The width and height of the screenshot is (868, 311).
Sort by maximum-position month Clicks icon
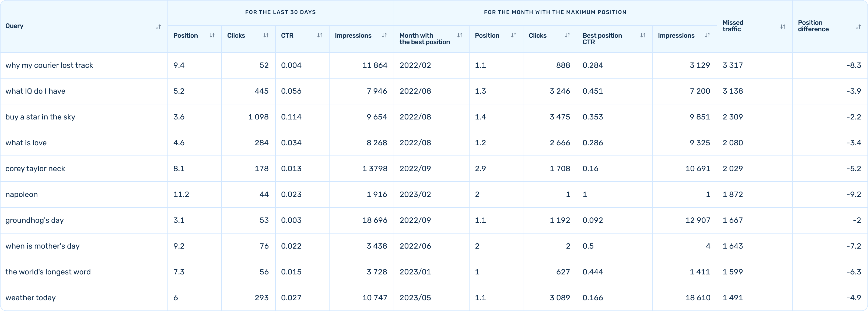pos(568,35)
